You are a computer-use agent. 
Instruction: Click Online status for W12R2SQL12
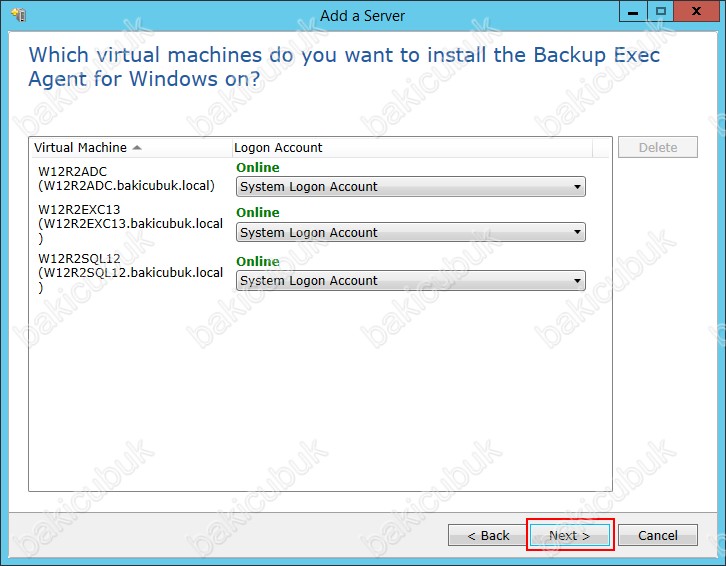click(258, 261)
